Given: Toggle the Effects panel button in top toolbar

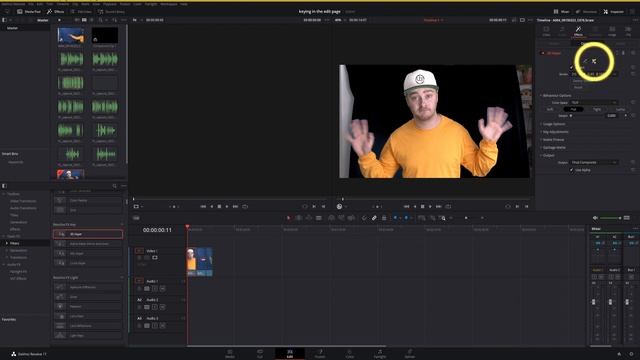Looking at the screenshot, I should pyautogui.click(x=56, y=11).
